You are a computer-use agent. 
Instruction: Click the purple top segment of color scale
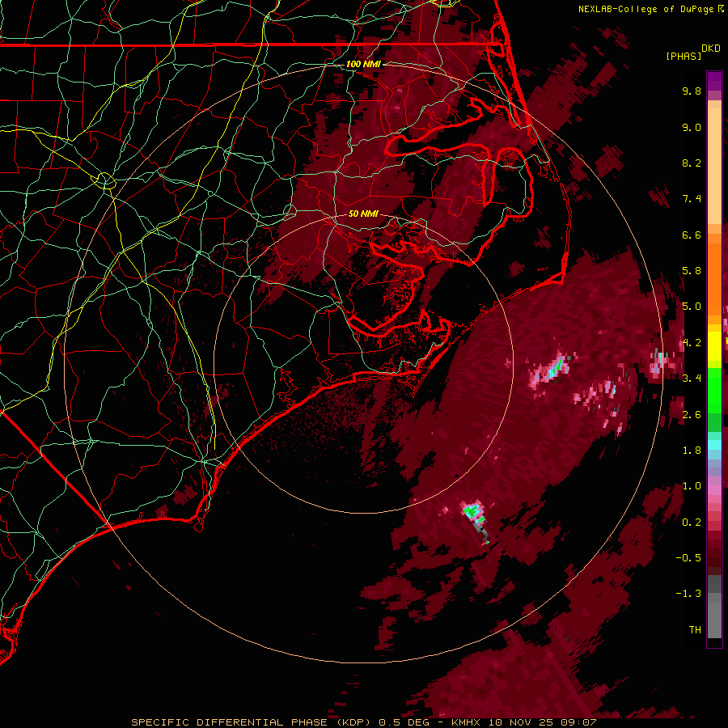(x=714, y=81)
